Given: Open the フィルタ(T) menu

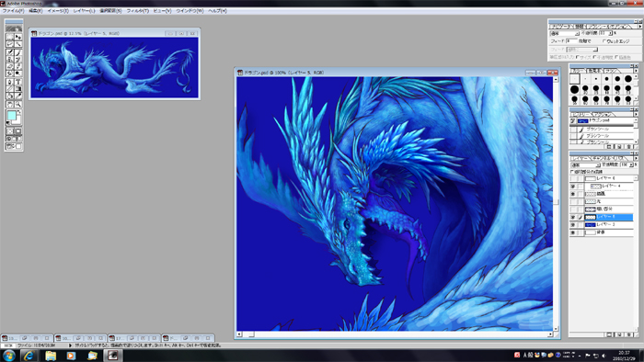Looking at the screenshot, I should [x=138, y=11].
